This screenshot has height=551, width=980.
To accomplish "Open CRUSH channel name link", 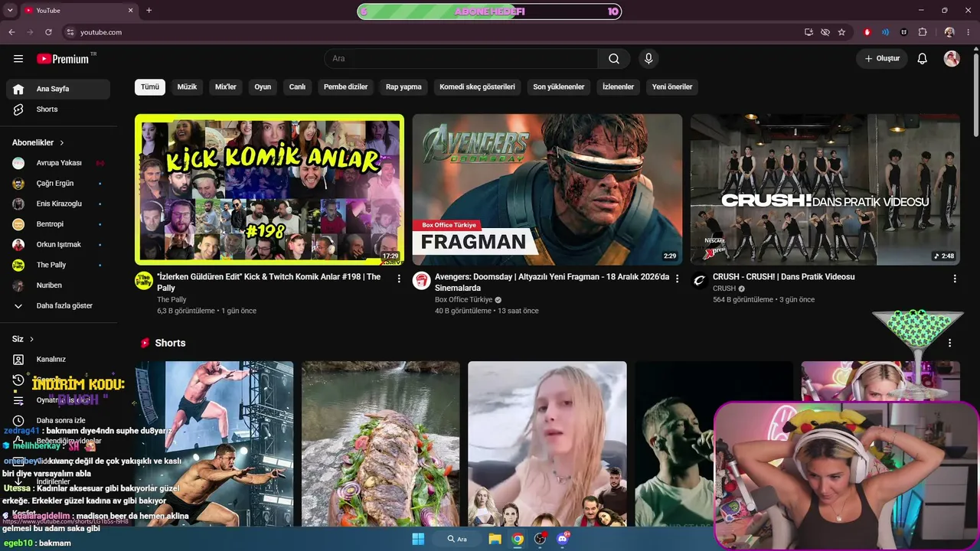I will pyautogui.click(x=724, y=289).
